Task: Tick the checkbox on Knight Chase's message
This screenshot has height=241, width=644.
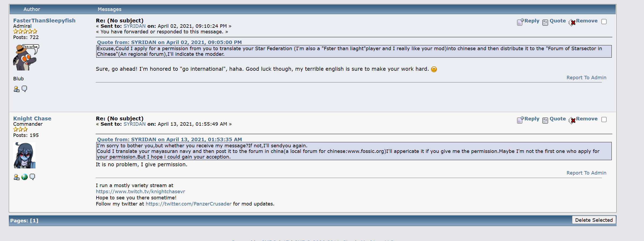Action: pos(604,120)
